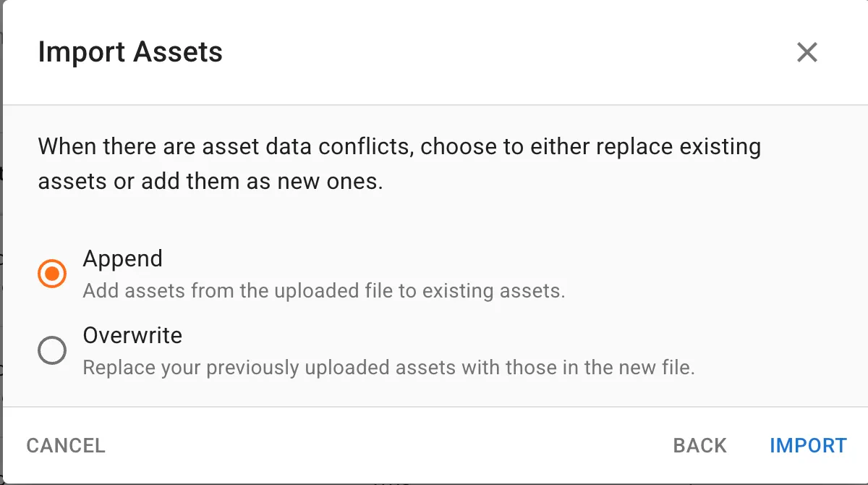This screenshot has height=485, width=868.
Task: Go to previous step with BACK
Action: (x=700, y=445)
